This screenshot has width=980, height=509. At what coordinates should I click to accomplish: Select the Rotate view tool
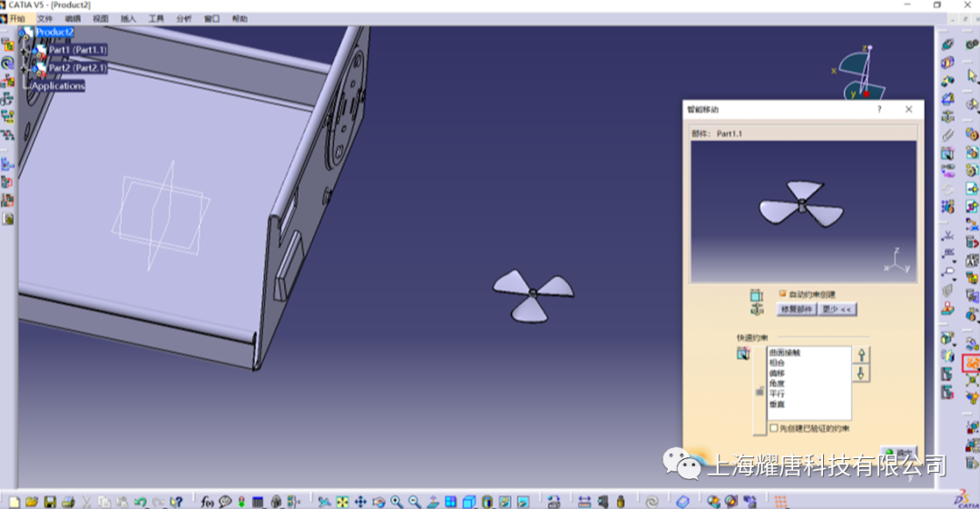pos(378,502)
